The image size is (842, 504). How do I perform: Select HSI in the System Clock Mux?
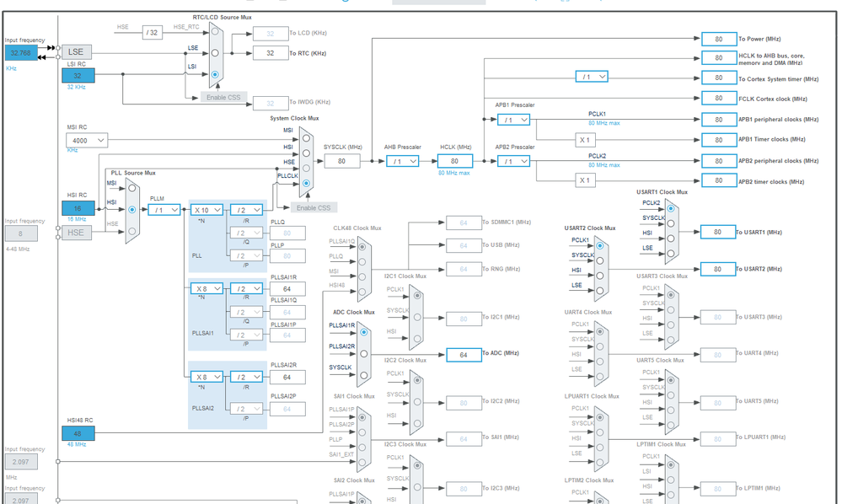coord(306,153)
